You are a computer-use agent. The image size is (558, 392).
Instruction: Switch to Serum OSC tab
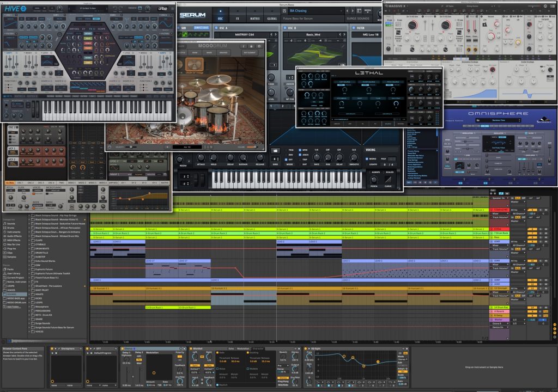coord(220,15)
